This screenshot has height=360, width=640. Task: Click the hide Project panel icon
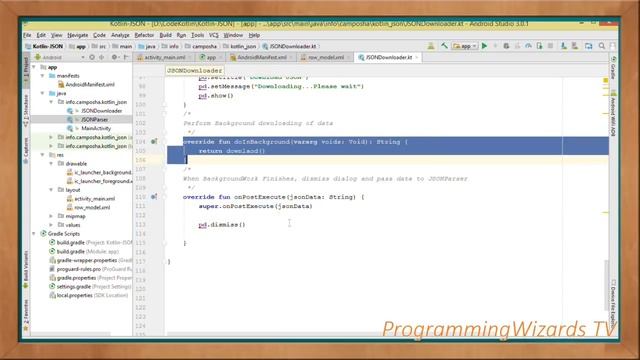126,58
